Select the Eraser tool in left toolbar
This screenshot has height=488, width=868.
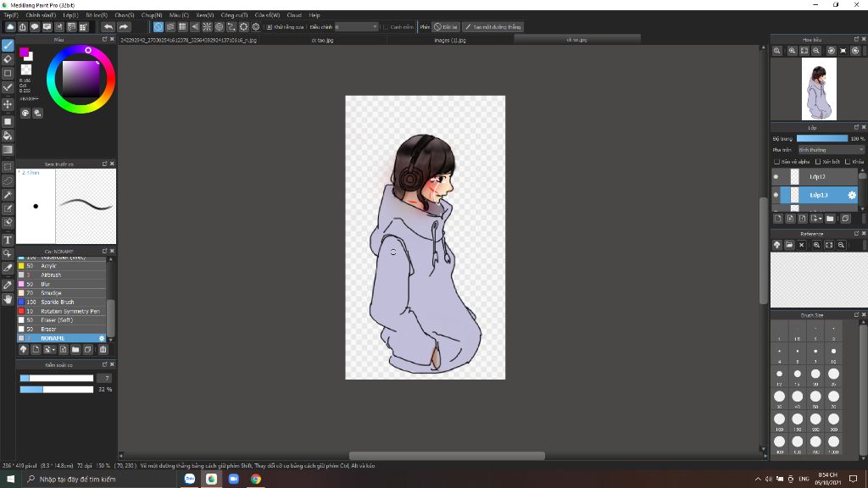[x=8, y=59]
